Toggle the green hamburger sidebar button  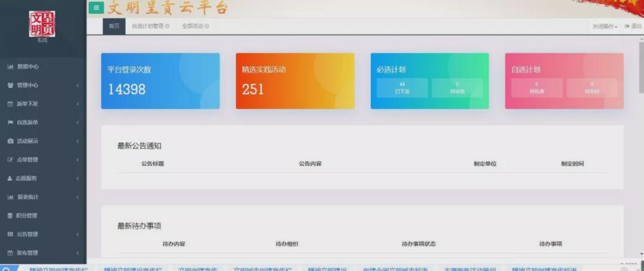[96, 8]
